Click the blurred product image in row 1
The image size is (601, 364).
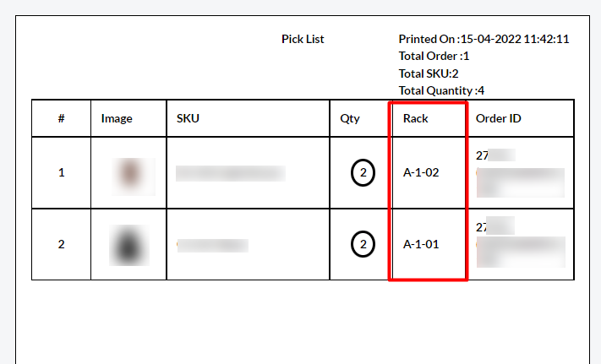tap(134, 177)
